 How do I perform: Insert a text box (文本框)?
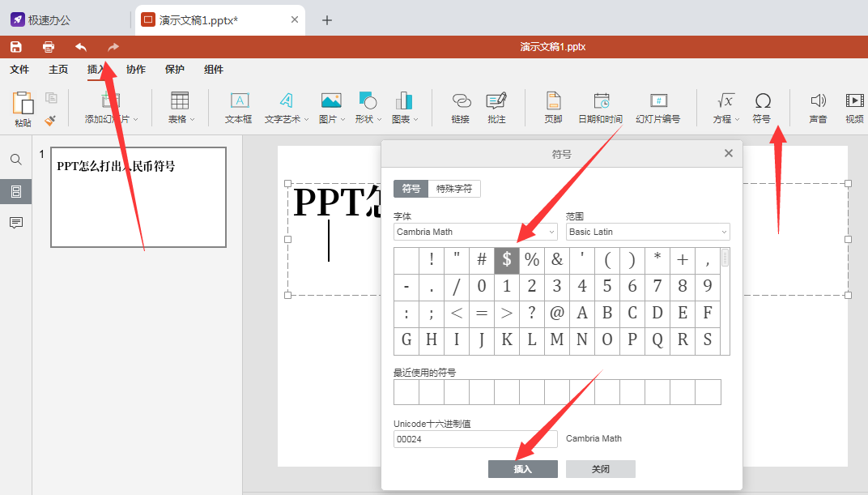click(x=239, y=107)
